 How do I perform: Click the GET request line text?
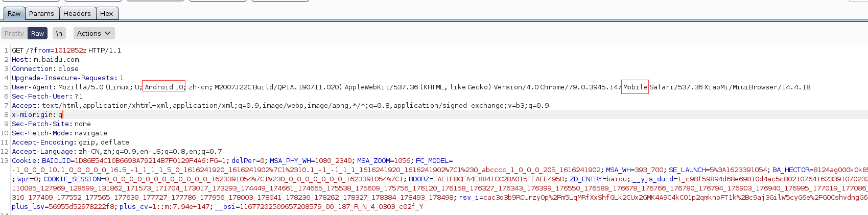pos(66,50)
